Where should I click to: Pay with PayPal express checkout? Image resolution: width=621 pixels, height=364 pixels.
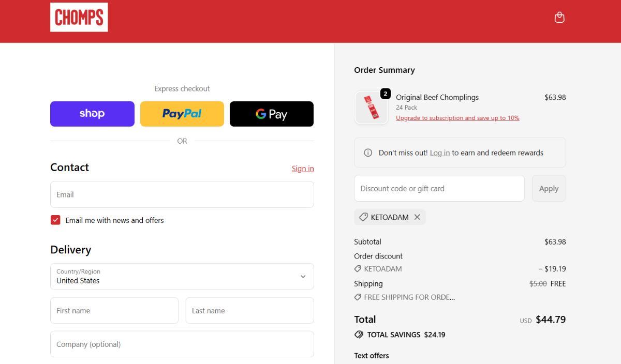pyautogui.click(x=182, y=114)
